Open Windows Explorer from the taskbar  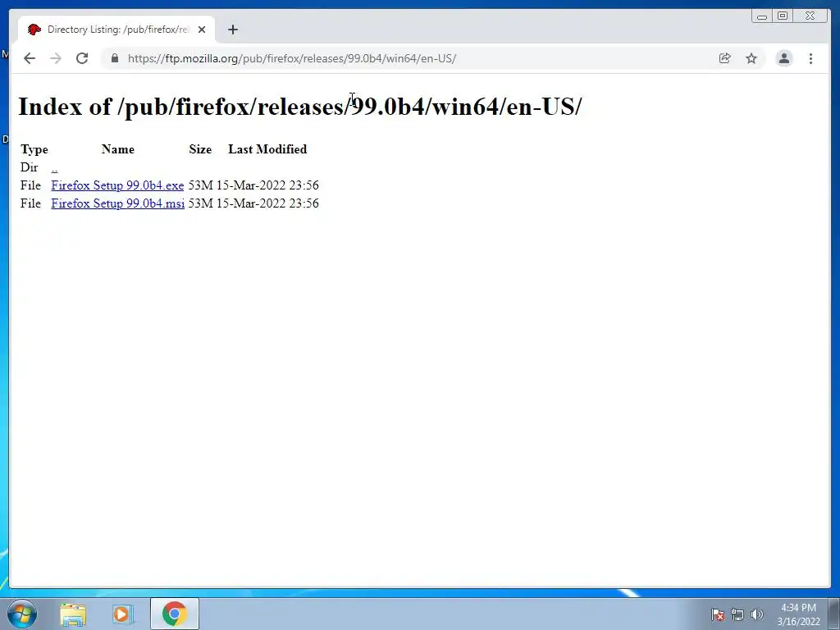pos(73,614)
